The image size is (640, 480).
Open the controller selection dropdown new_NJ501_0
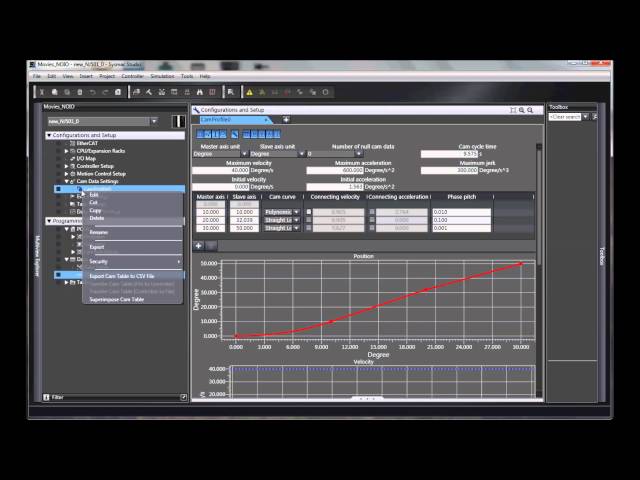coord(154,121)
